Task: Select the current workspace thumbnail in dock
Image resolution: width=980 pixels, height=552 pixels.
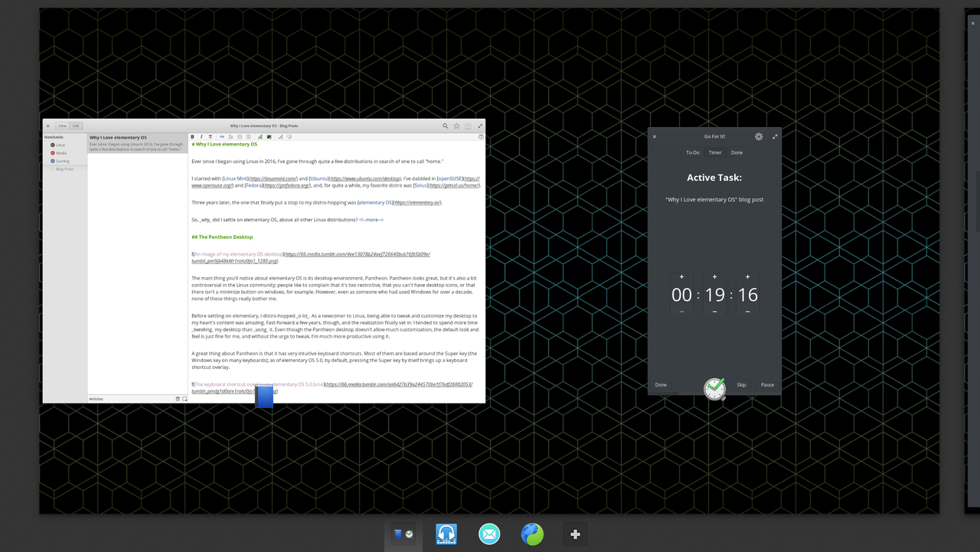Action: click(403, 534)
